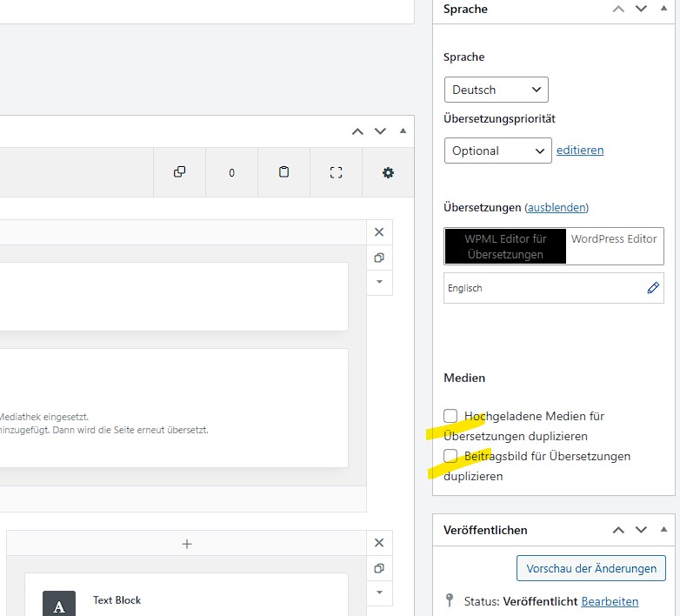The height and width of the screenshot is (616, 680).
Task: Click the counter showing 0 in the toolbar
Action: [x=231, y=172]
